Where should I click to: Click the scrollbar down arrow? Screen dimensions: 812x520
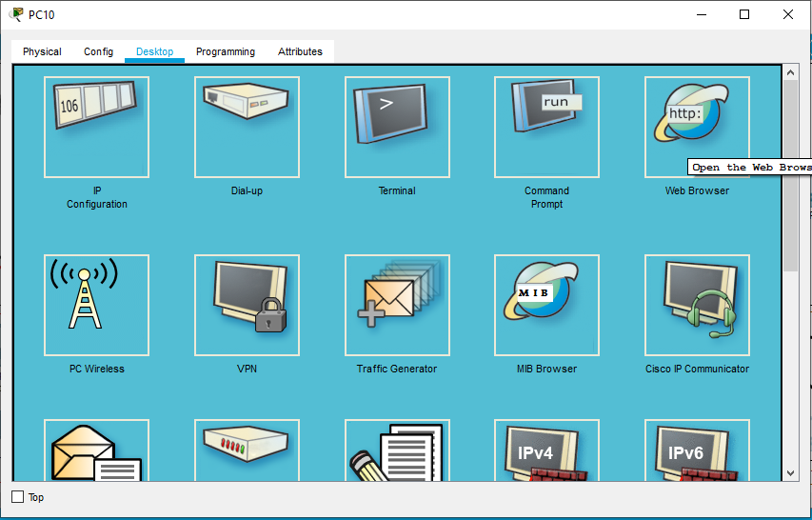(x=790, y=473)
